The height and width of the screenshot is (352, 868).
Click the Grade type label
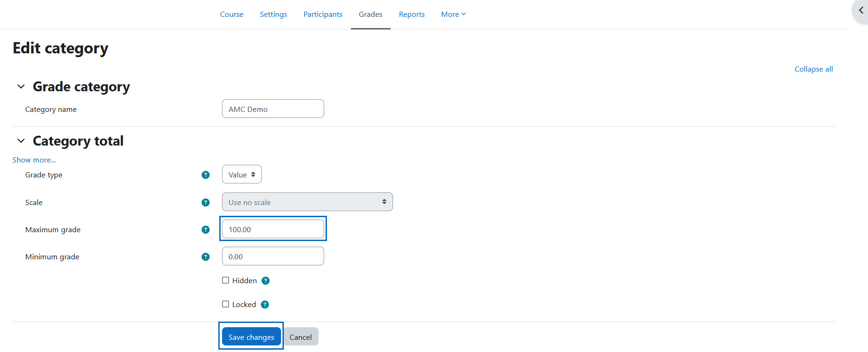tap(44, 175)
